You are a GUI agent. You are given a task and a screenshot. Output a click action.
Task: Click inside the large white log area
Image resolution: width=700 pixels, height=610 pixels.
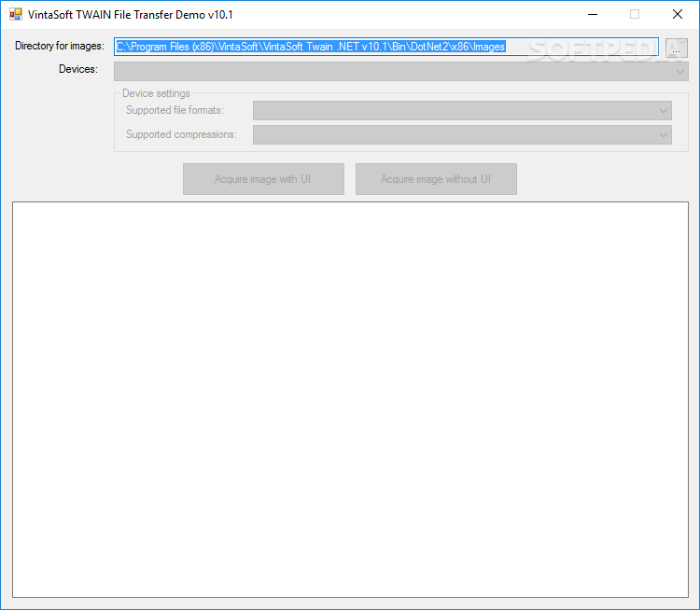click(x=350, y=399)
